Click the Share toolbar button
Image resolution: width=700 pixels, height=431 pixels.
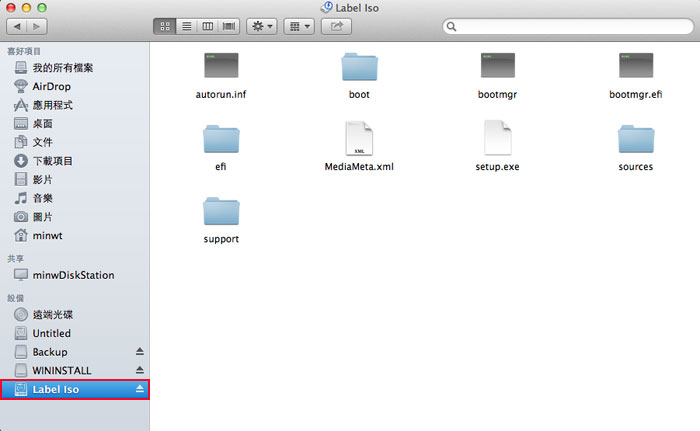click(x=336, y=26)
